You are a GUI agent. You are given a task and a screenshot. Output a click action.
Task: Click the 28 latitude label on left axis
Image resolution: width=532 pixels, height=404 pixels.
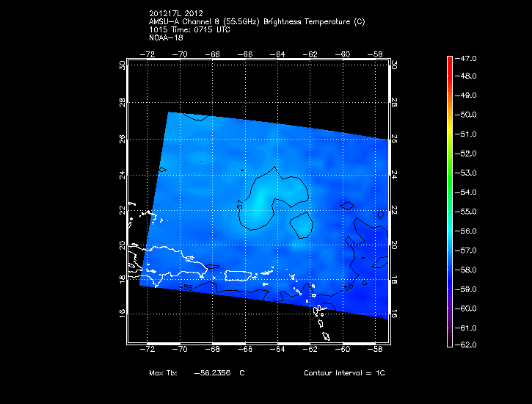[122, 103]
